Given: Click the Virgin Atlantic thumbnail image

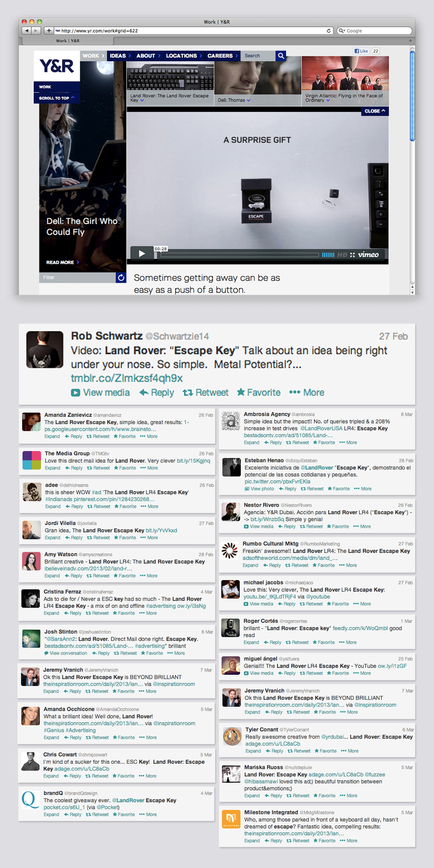Looking at the screenshot, I should pyautogui.click(x=345, y=73).
